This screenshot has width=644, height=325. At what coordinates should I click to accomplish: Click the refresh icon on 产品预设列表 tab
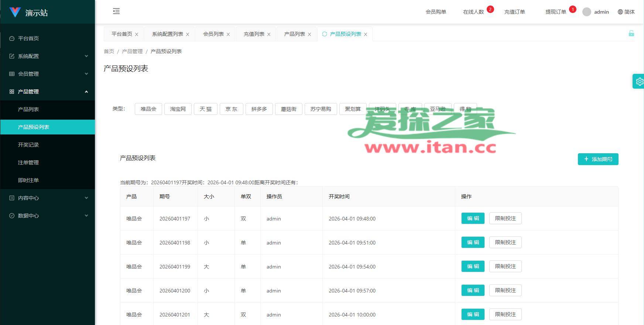pos(325,34)
